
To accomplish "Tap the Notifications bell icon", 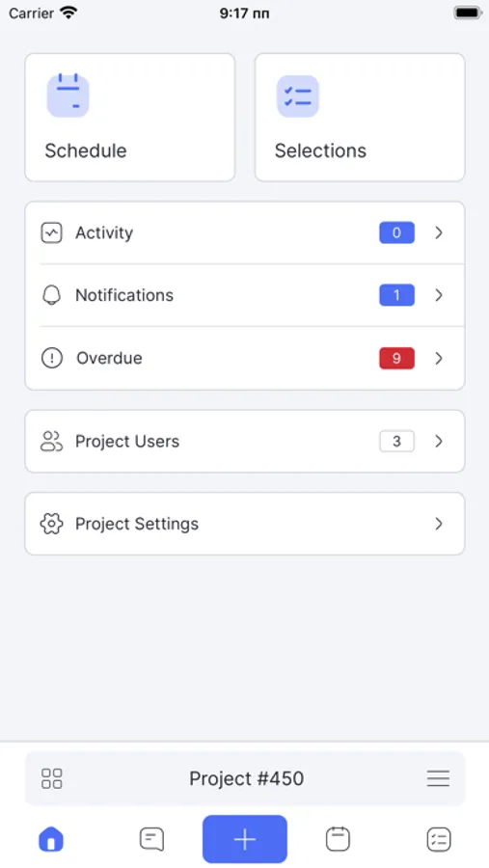I will point(51,295).
